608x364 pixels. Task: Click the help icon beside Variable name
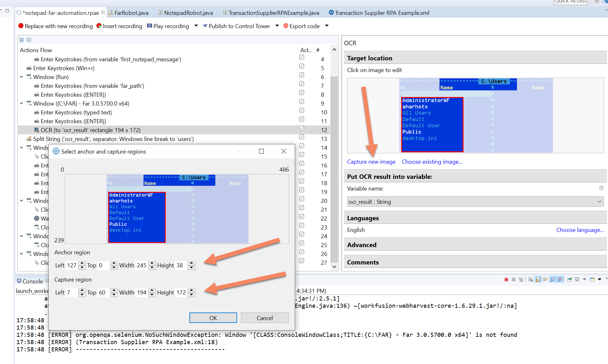[x=601, y=188]
